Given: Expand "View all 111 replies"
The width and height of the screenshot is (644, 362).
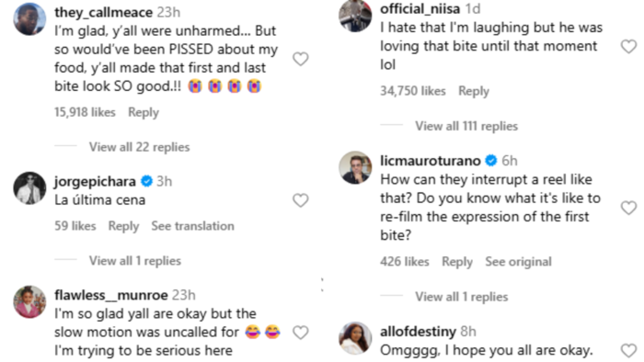Looking at the screenshot, I should tap(466, 126).
